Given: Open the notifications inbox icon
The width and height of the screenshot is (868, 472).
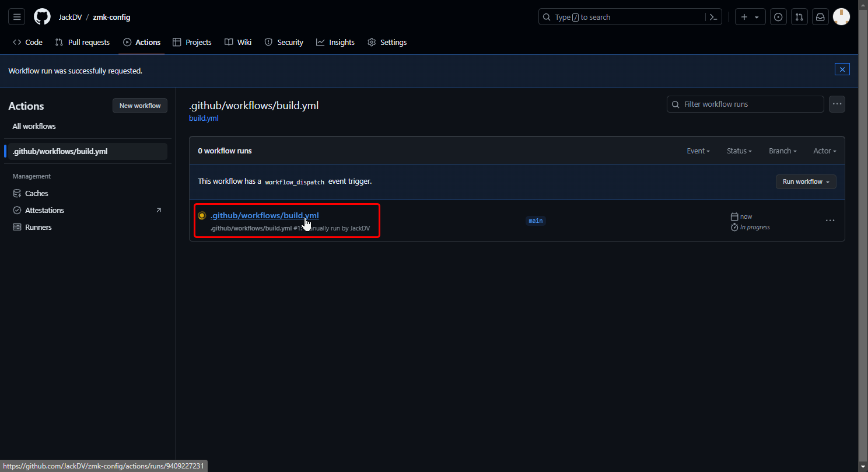Looking at the screenshot, I should pos(820,17).
